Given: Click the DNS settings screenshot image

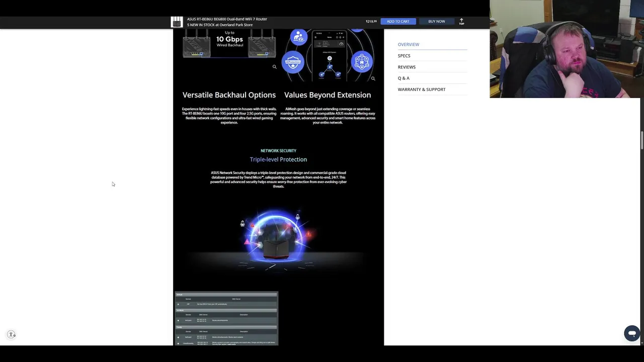Looking at the screenshot, I should [x=226, y=318].
